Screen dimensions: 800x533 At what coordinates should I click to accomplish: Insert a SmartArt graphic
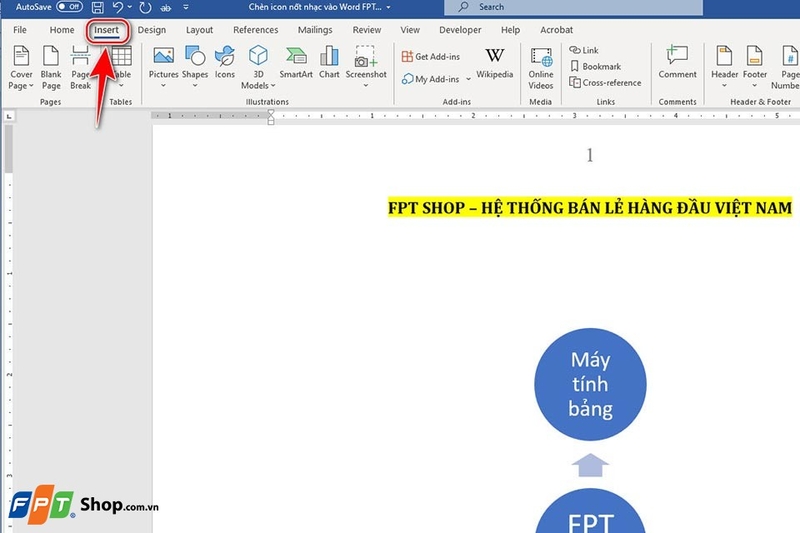296,62
